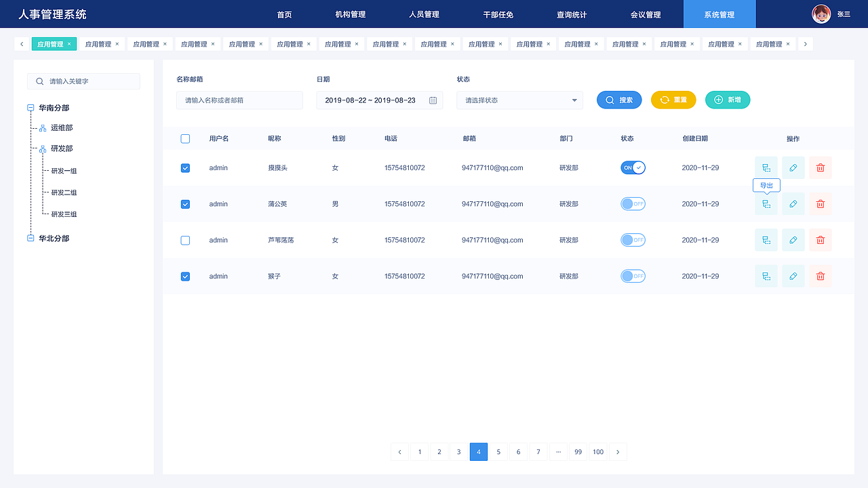Click the edit pencil icon for 蒲公英
Image resolution: width=868 pixels, height=488 pixels.
pos(793,203)
